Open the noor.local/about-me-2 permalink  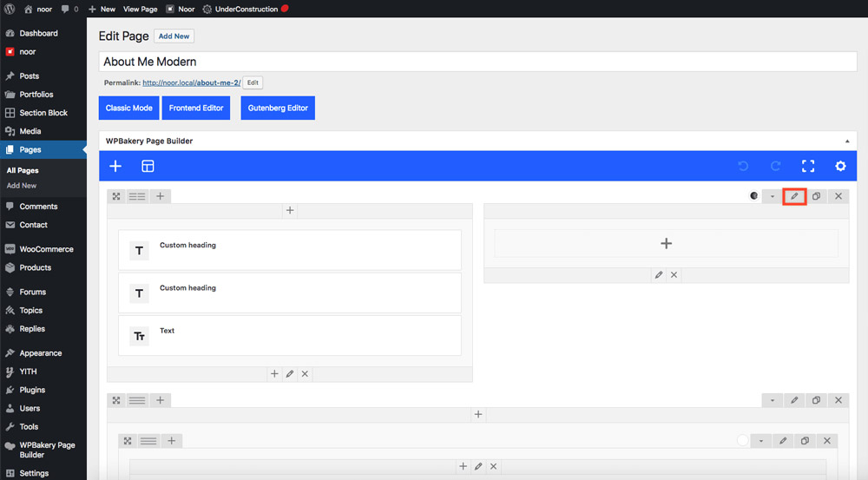192,82
